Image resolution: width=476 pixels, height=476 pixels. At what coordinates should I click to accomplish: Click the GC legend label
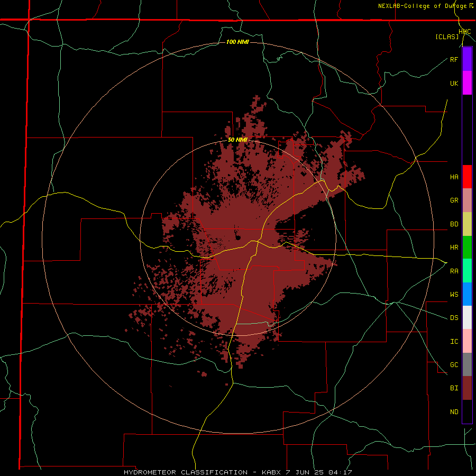pos(454,364)
